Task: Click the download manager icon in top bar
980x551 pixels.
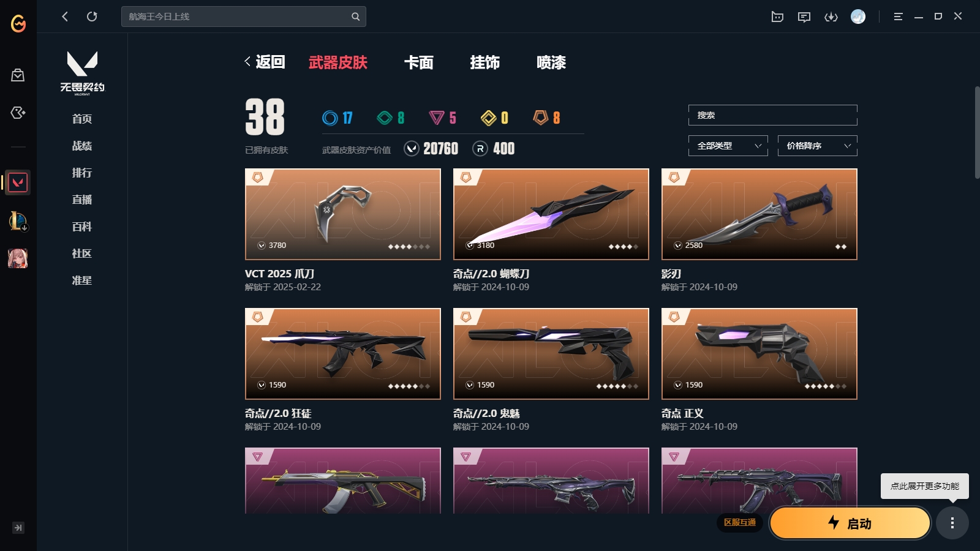Action: 831,17
